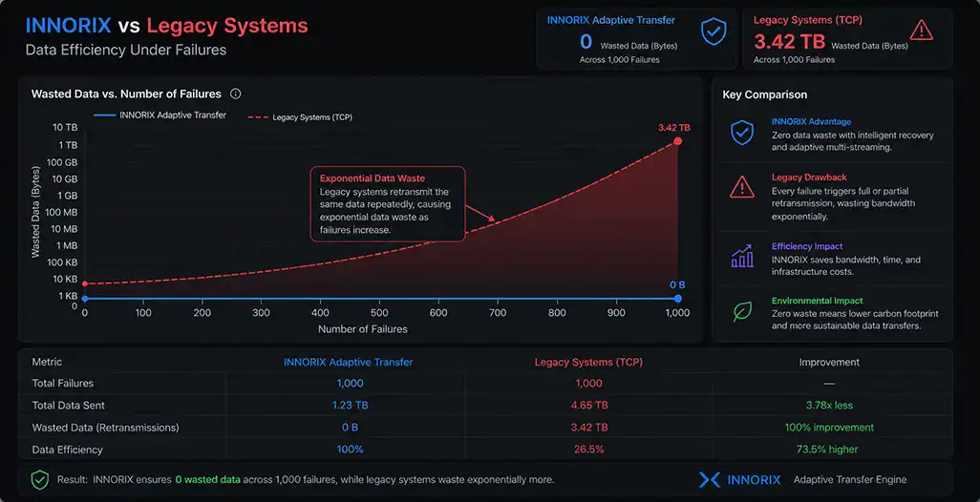The height and width of the screenshot is (502, 980).
Task: Click the 26.5% Data Efficiency cell
Action: pos(588,450)
